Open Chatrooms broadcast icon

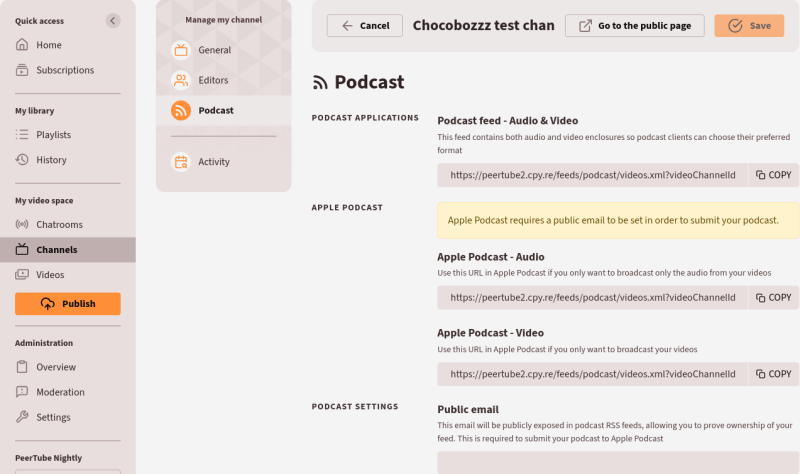(x=22, y=224)
